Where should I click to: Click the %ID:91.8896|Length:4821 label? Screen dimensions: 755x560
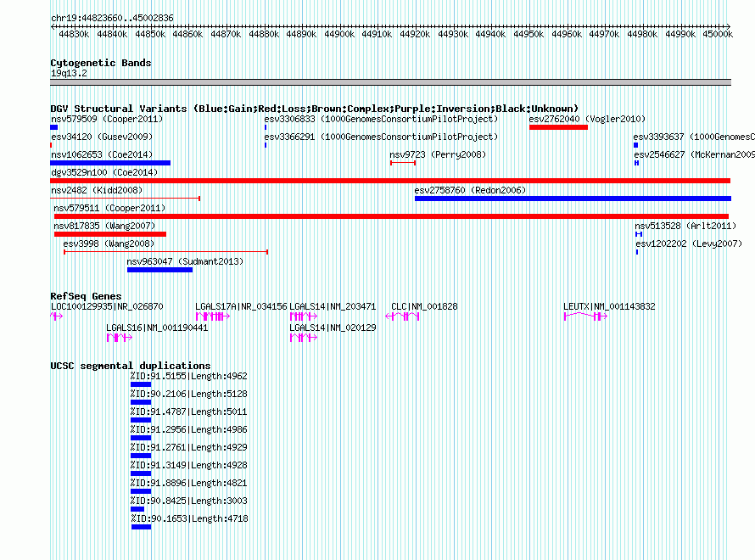pyautogui.click(x=188, y=483)
